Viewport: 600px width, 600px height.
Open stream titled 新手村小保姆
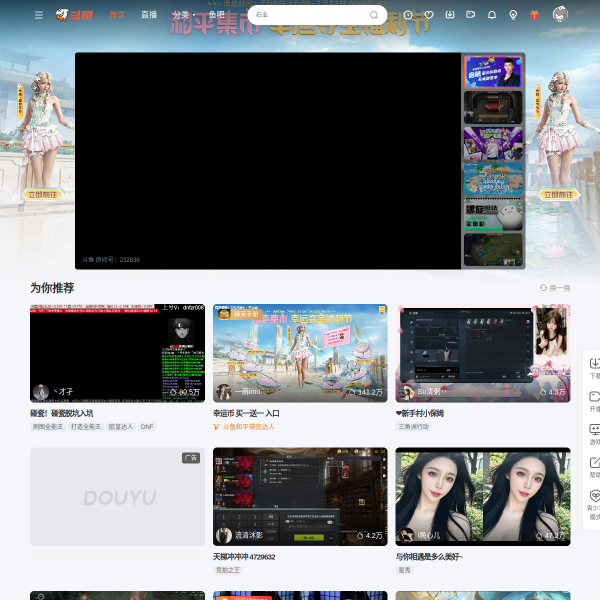(420, 413)
